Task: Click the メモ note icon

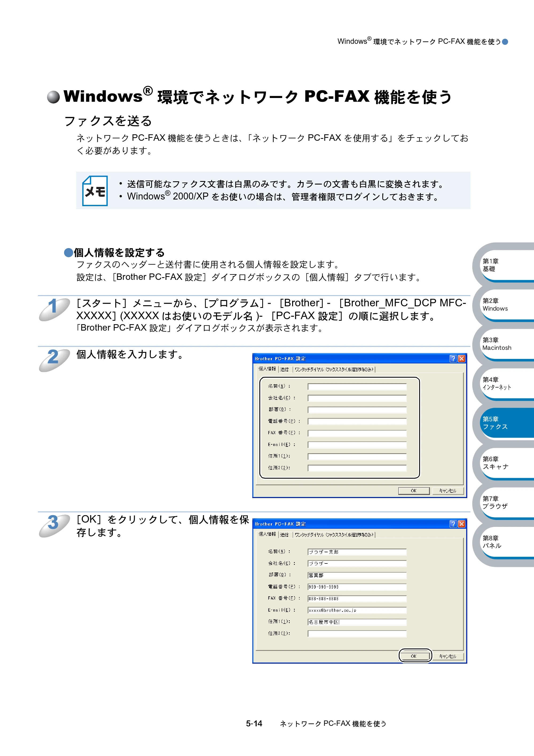Action: (x=95, y=191)
